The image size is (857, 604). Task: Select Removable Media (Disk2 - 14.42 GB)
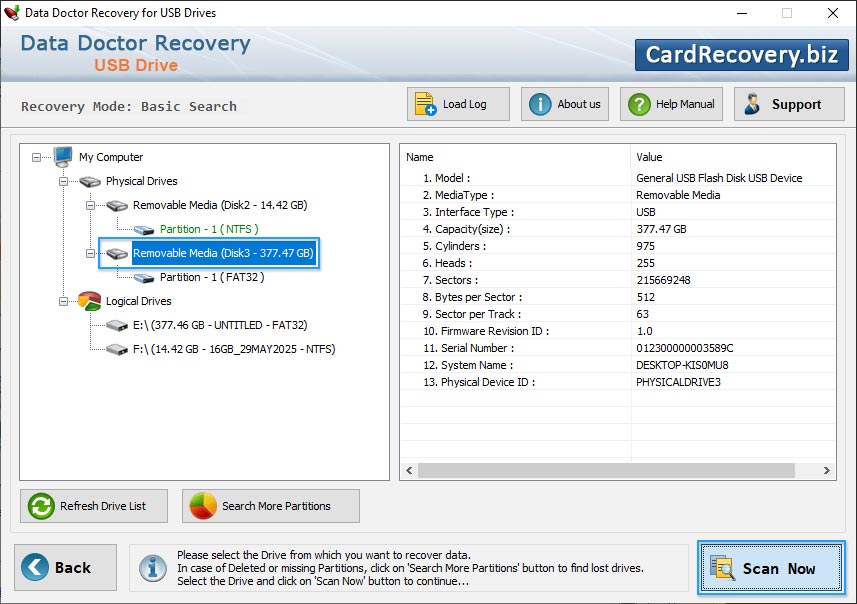(220, 205)
